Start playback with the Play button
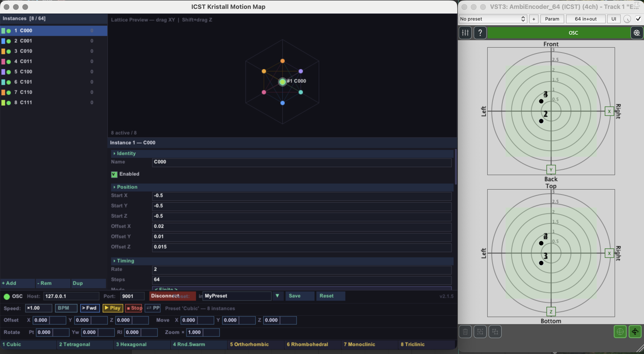Viewport: 644px width, 354px height. [x=113, y=308]
